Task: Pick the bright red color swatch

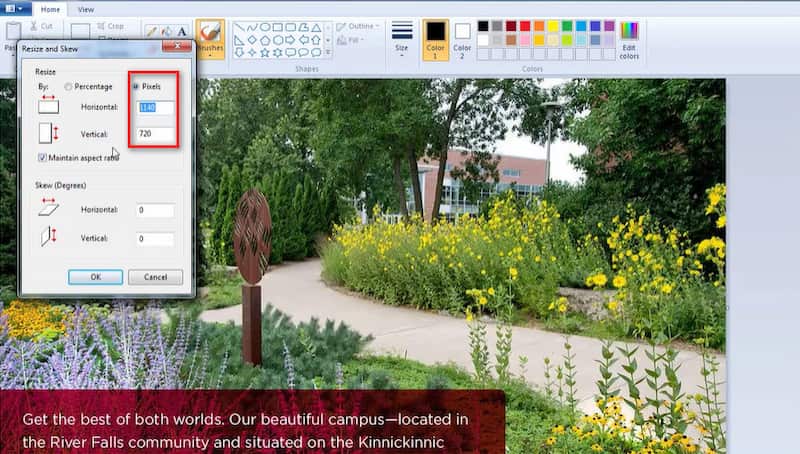Action: point(525,26)
